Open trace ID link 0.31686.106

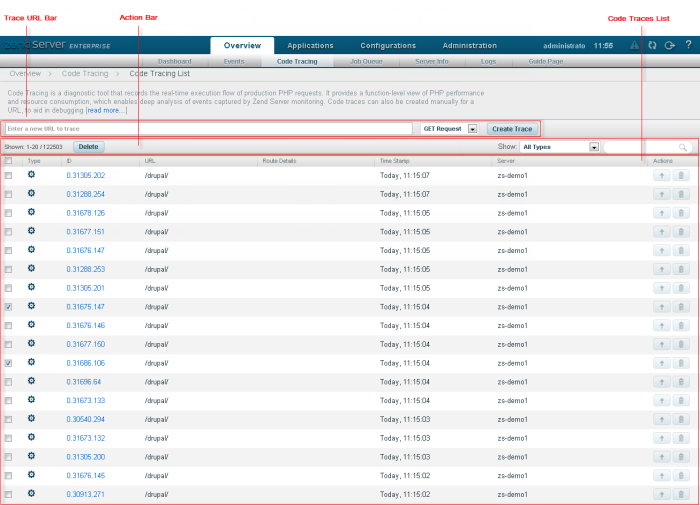point(85,363)
